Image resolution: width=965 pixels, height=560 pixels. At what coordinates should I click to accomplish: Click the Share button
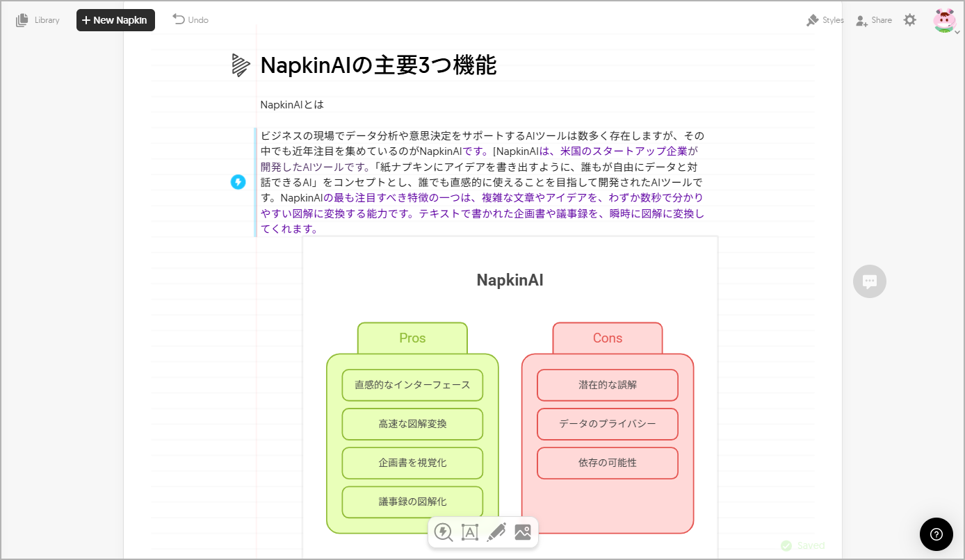pos(874,20)
